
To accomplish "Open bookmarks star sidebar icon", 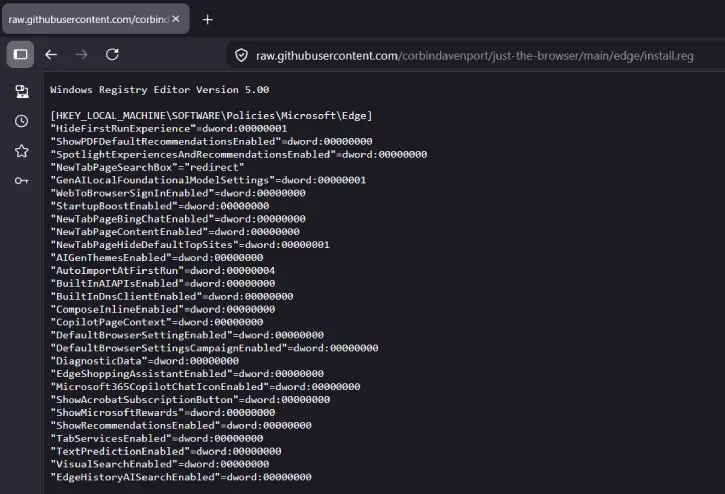I will [22, 151].
